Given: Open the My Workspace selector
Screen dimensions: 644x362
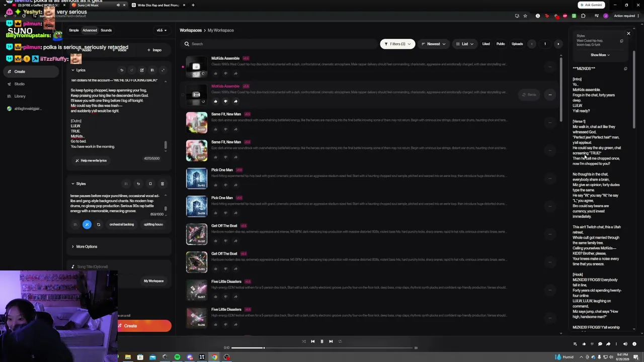Looking at the screenshot, I should pos(153,281).
